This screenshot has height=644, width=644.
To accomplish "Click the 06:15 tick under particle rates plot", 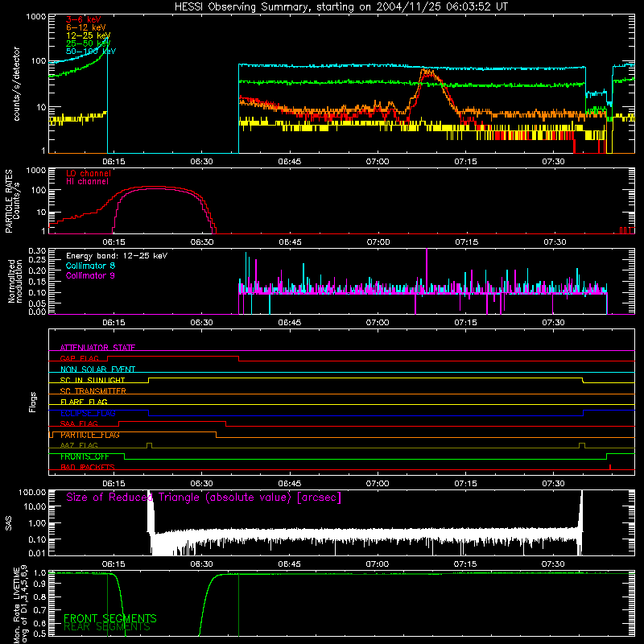I will (114, 242).
